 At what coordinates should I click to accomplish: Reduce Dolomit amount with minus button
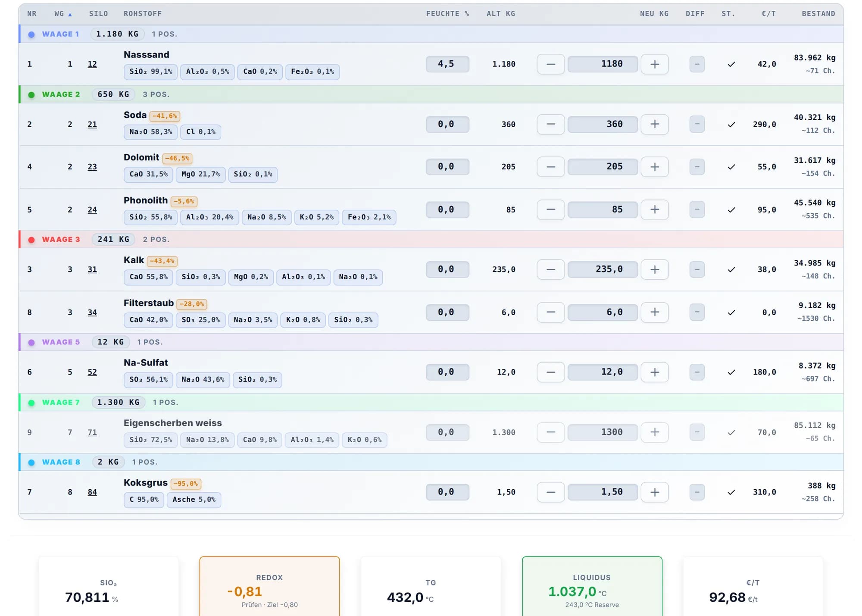[550, 167]
